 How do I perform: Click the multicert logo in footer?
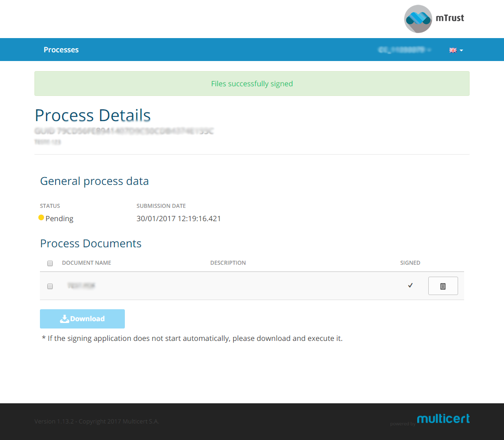443,418
